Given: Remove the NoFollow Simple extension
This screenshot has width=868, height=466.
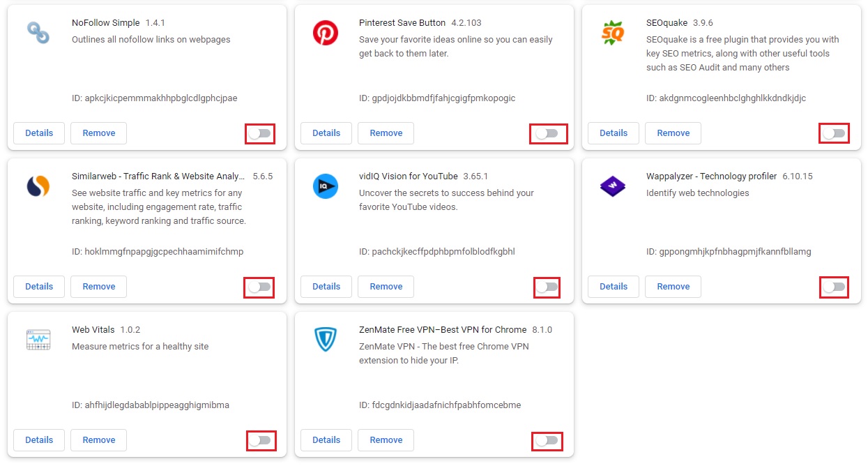Looking at the screenshot, I should point(99,133).
